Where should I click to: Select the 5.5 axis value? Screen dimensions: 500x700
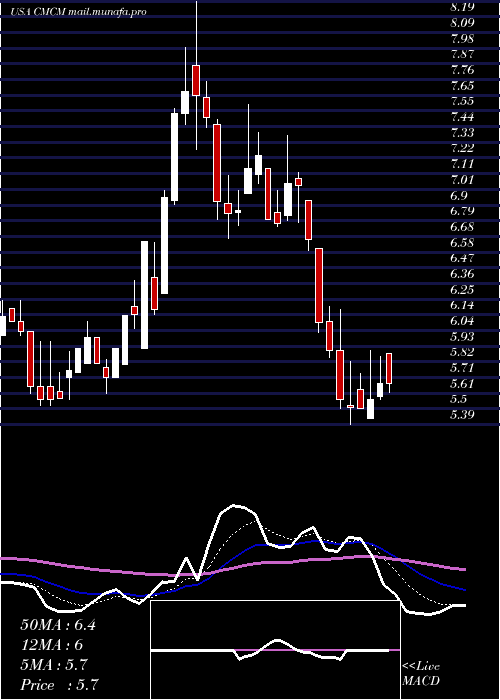pyautogui.click(x=459, y=400)
